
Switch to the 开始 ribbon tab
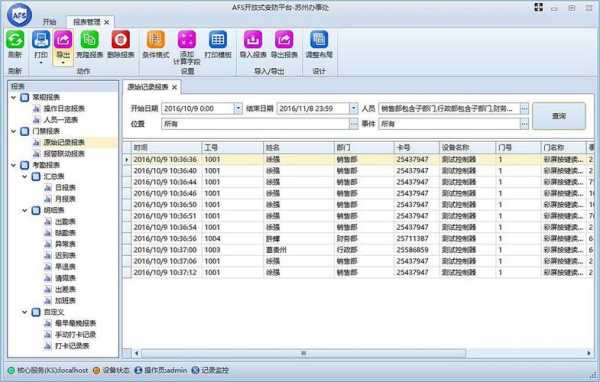pos(49,22)
